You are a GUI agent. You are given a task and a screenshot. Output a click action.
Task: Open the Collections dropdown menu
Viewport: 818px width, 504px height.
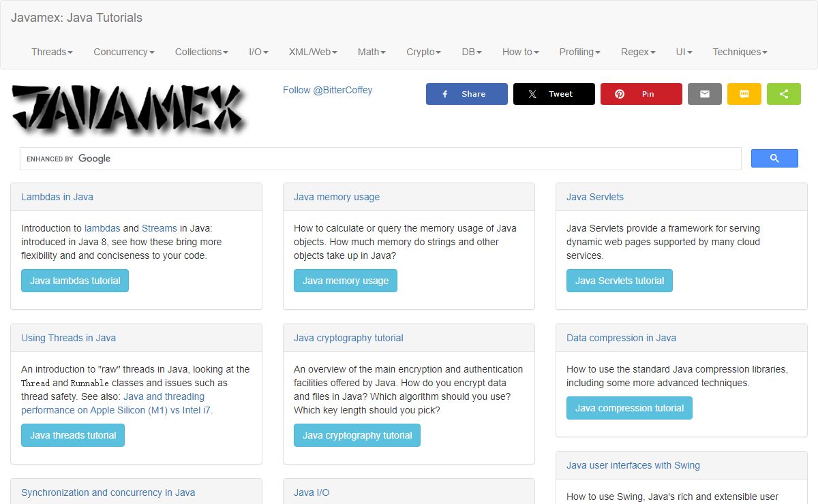coord(202,52)
